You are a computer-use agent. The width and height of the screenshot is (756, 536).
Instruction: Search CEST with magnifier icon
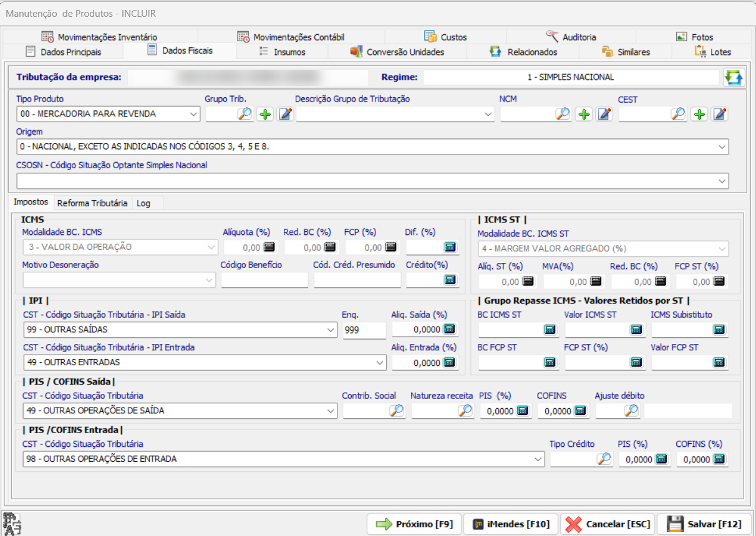click(x=679, y=114)
